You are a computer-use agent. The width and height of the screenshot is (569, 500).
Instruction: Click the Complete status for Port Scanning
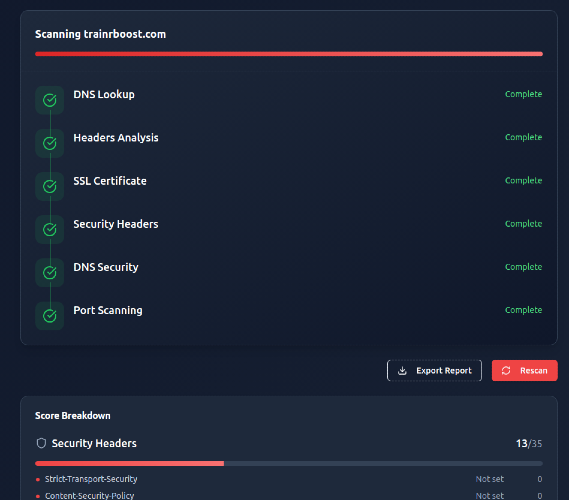[x=524, y=310]
